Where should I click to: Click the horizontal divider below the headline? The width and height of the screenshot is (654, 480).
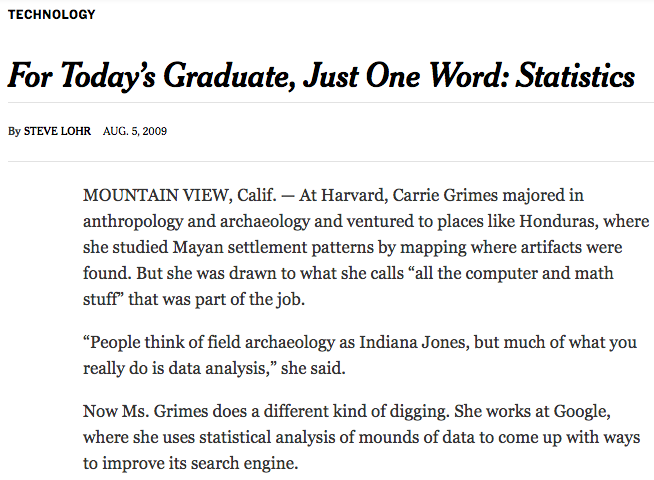(331, 102)
